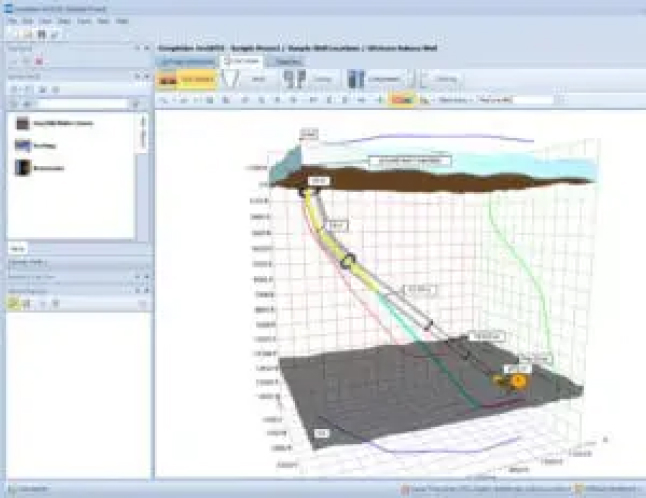Viewport: 646px width, 498px height.
Task: Collapse the top-left panel using its header arrow
Action: [x=146, y=47]
